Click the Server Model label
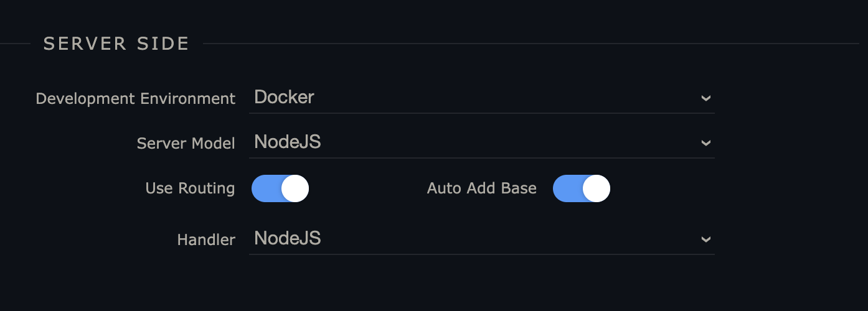The image size is (868, 311). (x=186, y=144)
